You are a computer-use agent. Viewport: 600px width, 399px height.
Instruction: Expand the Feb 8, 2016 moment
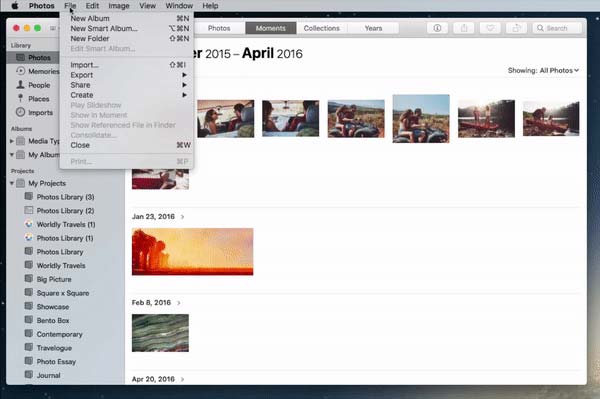(179, 303)
